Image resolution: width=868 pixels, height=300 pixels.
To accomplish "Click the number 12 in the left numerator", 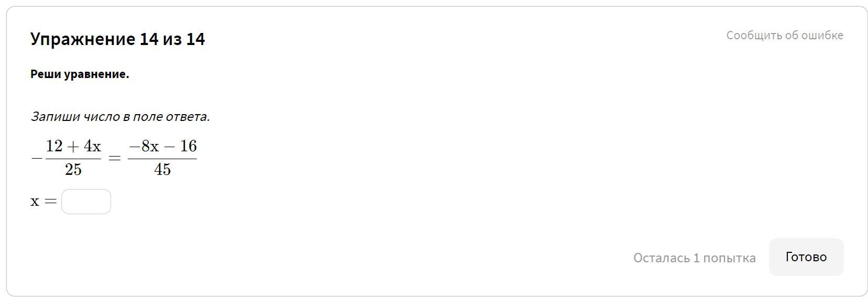I will 54,146.
